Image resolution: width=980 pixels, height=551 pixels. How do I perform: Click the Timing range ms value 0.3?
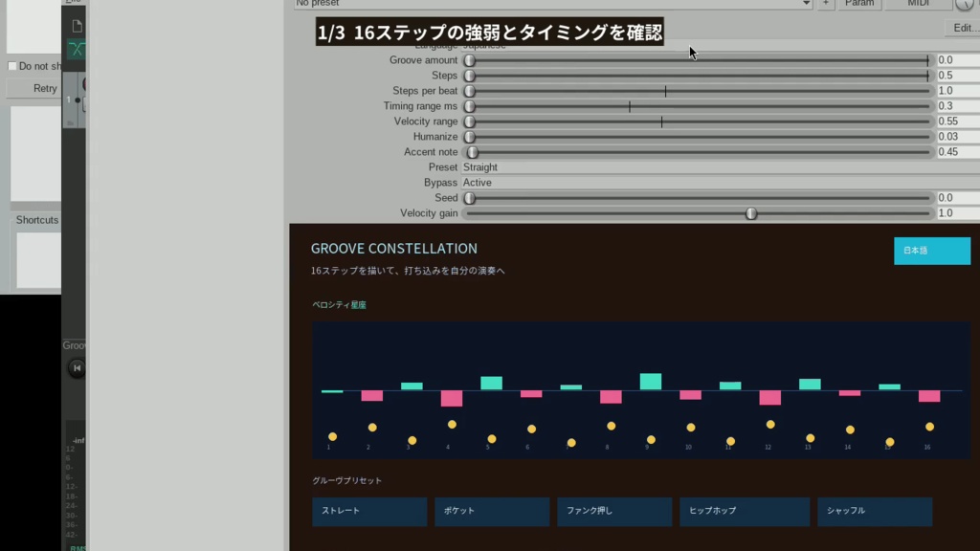[958, 106]
